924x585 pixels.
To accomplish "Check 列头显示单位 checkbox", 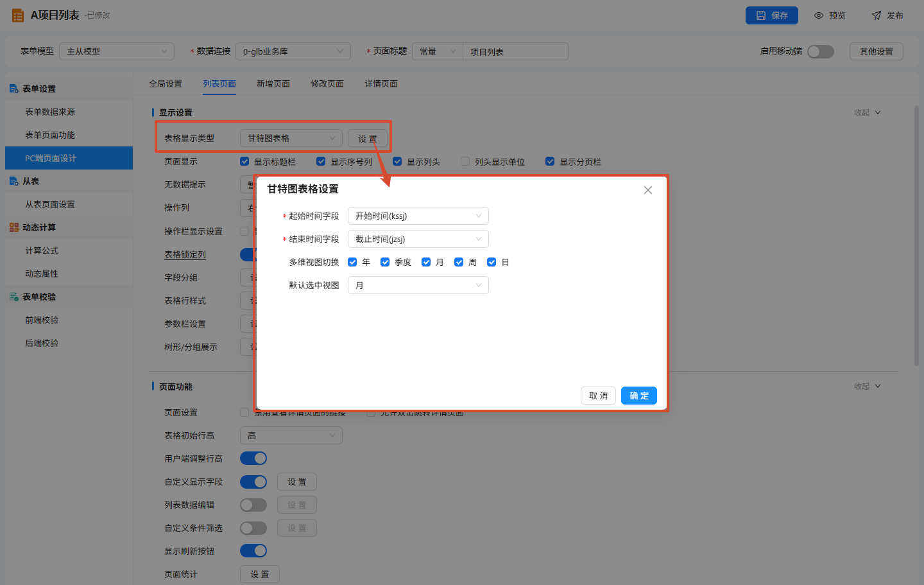I will [465, 161].
